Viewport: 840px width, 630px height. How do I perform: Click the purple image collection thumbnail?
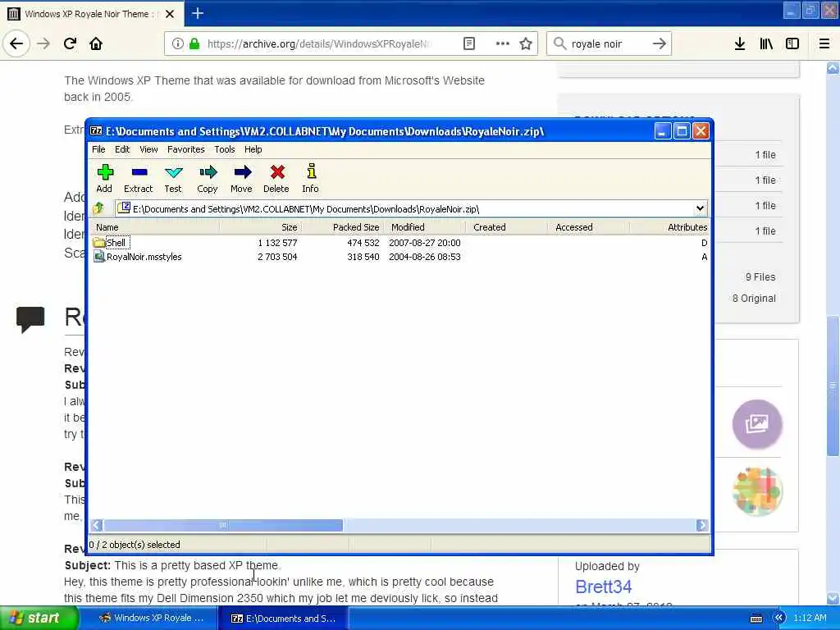[x=757, y=424]
